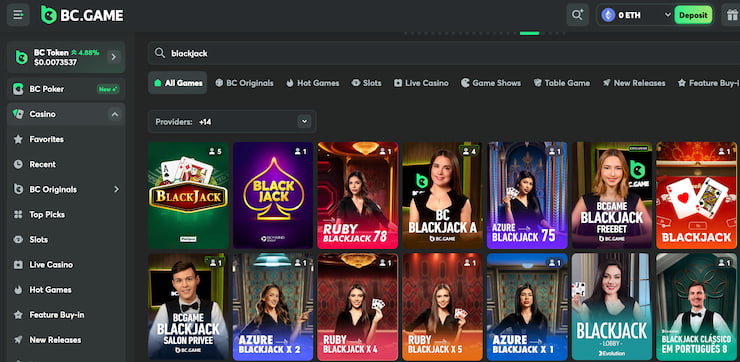Open BC Poker from the sidebar

pos(66,89)
